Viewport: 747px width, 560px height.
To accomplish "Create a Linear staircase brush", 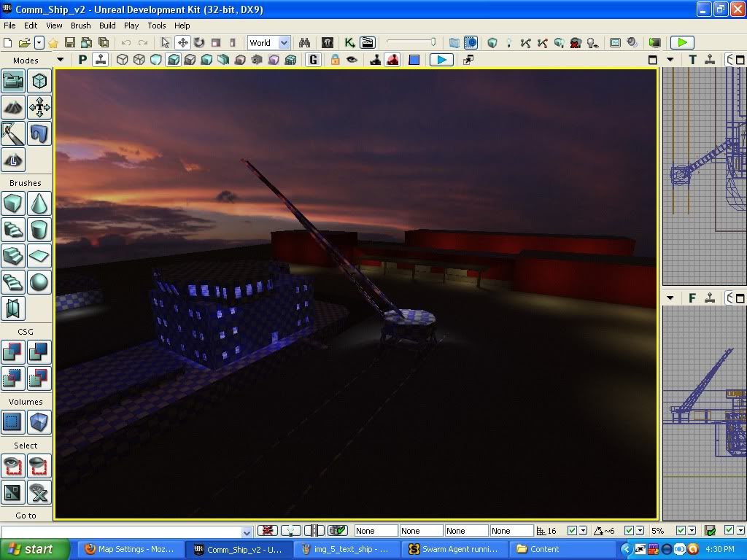I will 13,256.
